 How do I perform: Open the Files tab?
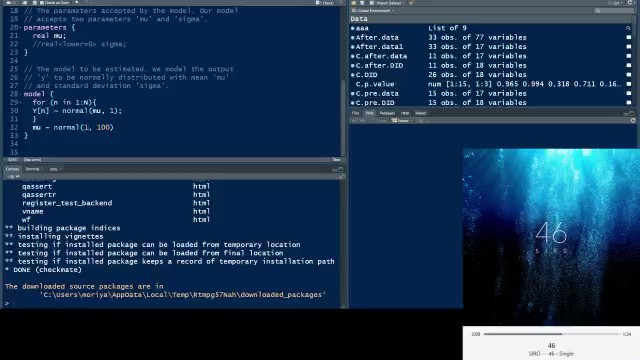point(356,113)
